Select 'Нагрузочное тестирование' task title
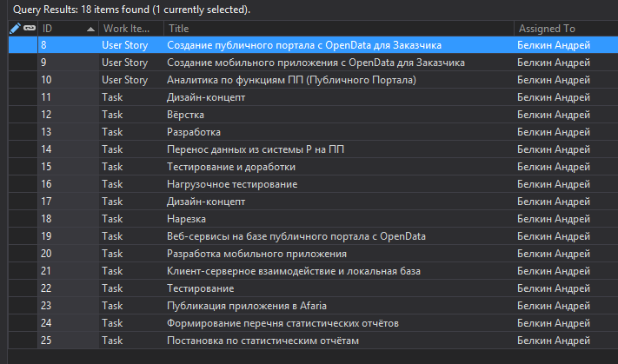Viewport: 618px width, 364px height. tap(232, 184)
